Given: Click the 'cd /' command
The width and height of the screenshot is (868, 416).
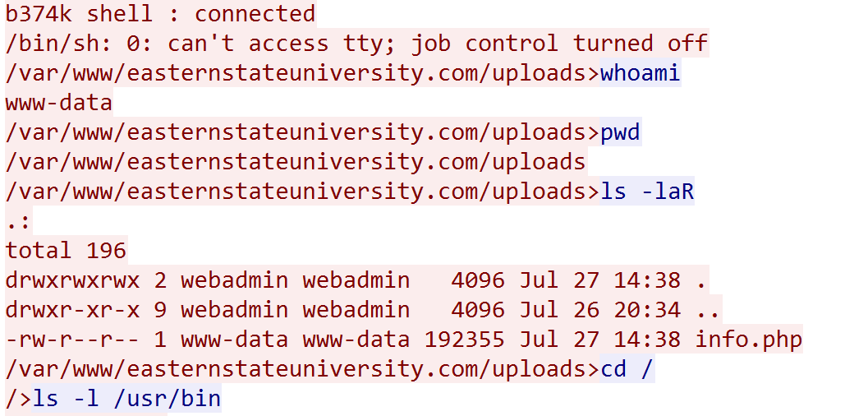Looking at the screenshot, I should pos(627,369).
